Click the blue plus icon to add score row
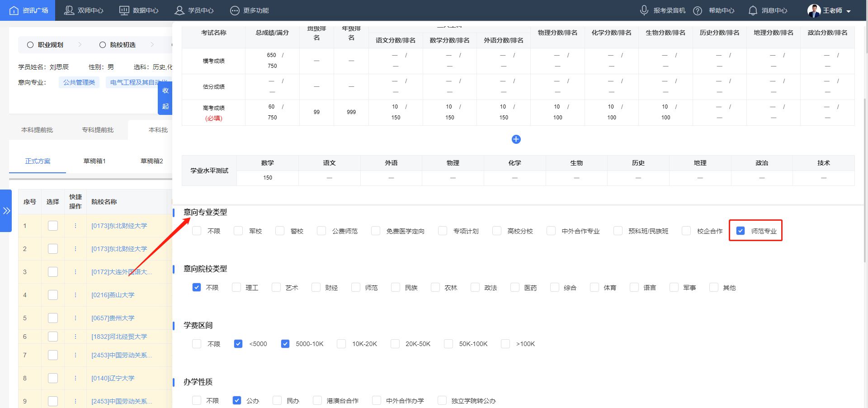This screenshot has height=408, width=868. click(x=516, y=139)
